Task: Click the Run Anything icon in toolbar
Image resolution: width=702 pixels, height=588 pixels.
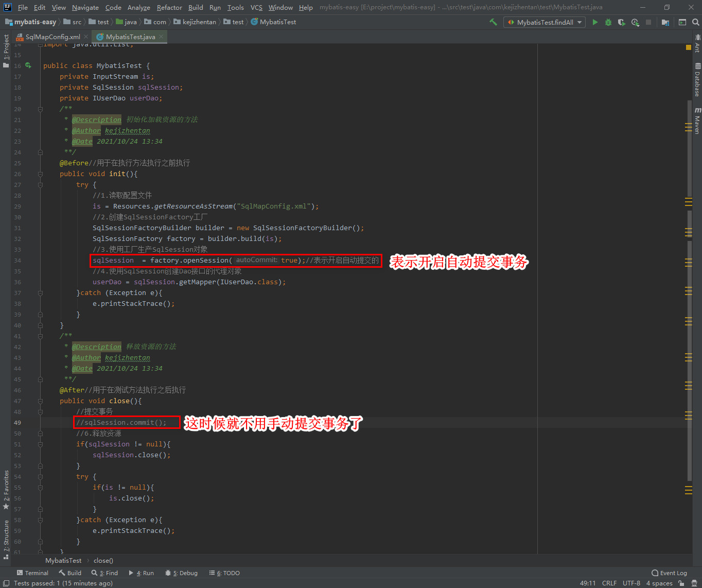Action: (x=682, y=22)
